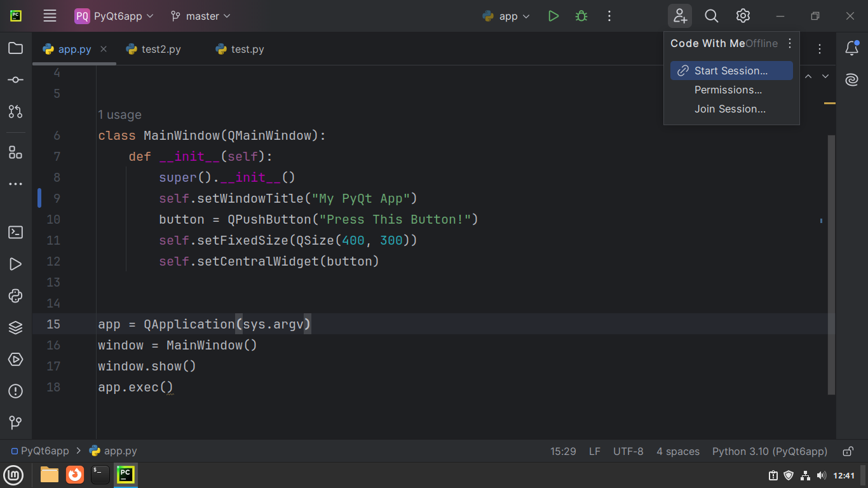Open Search Everywhere magnifier
The height and width of the screenshot is (488, 868).
coord(712,16)
